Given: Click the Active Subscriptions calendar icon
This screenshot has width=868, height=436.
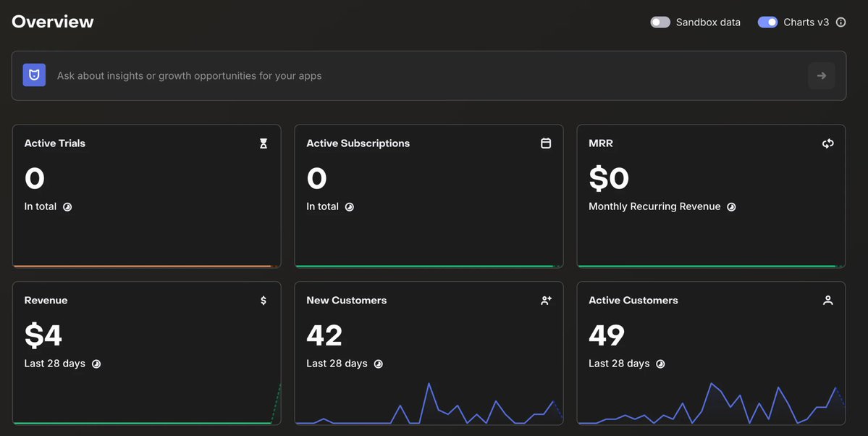Looking at the screenshot, I should [x=546, y=143].
